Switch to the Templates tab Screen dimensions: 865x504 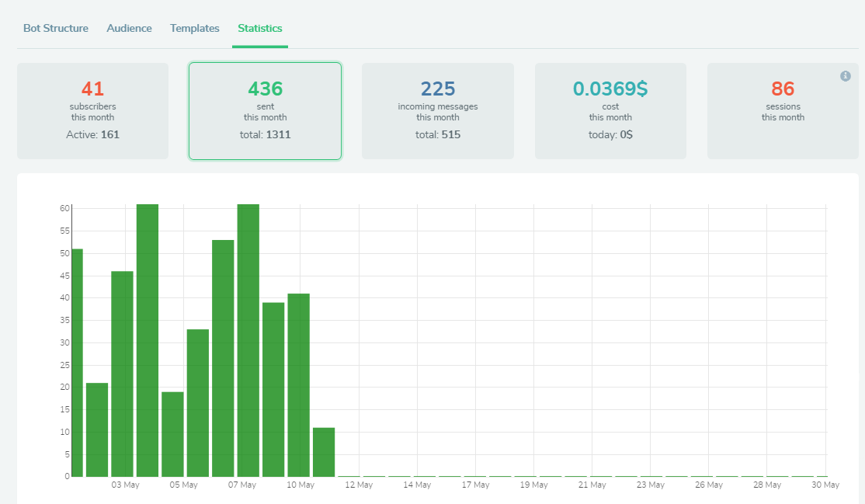tap(194, 28)
